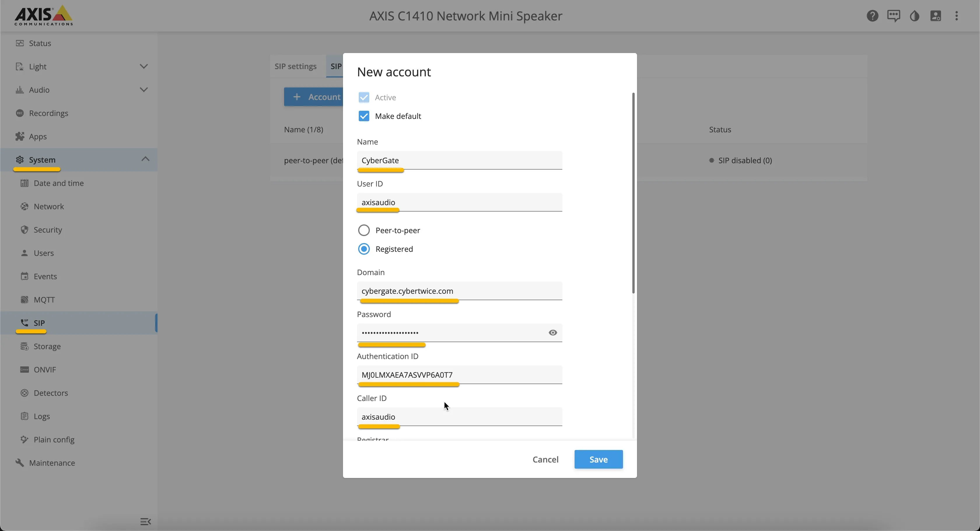Screen dimensions: 980x531
Task: Cancel the New account dialog
Action: coord(545,459)
